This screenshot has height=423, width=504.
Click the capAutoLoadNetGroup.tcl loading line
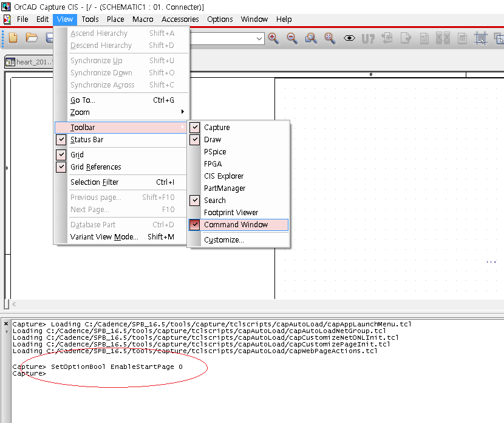click(x=199, y=331)
